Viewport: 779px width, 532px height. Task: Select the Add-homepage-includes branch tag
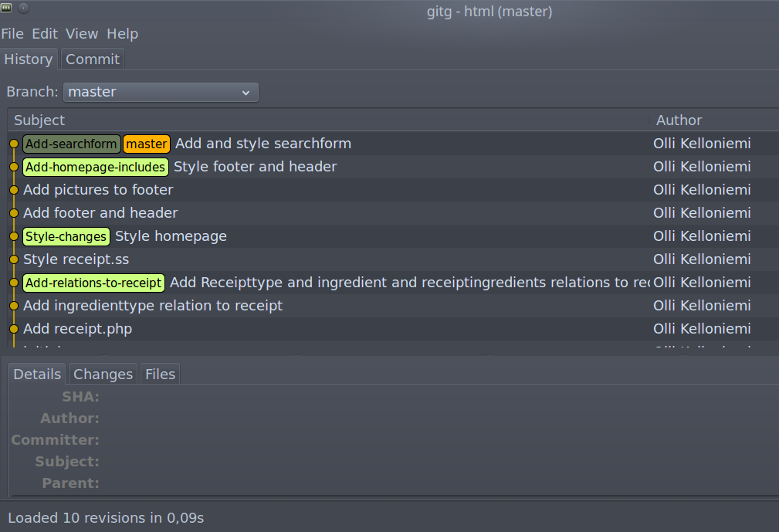pyautogui.click(x=96, y=167)
